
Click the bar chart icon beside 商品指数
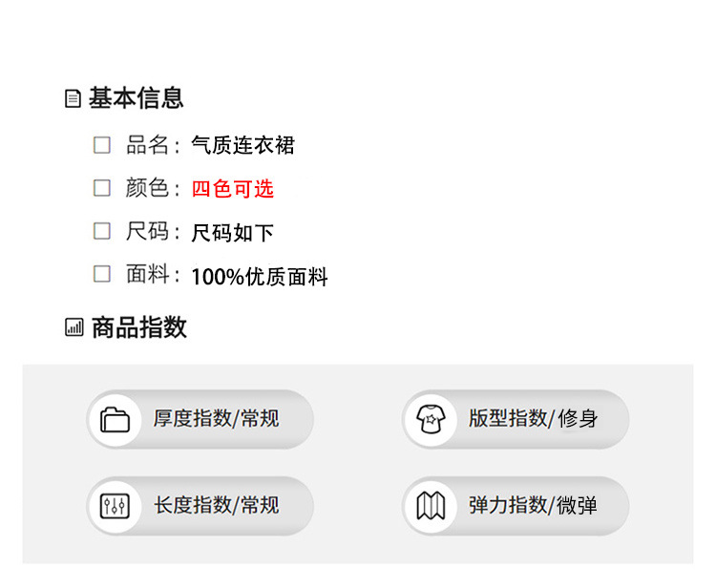pyautogui.click(x=74, y=328)
